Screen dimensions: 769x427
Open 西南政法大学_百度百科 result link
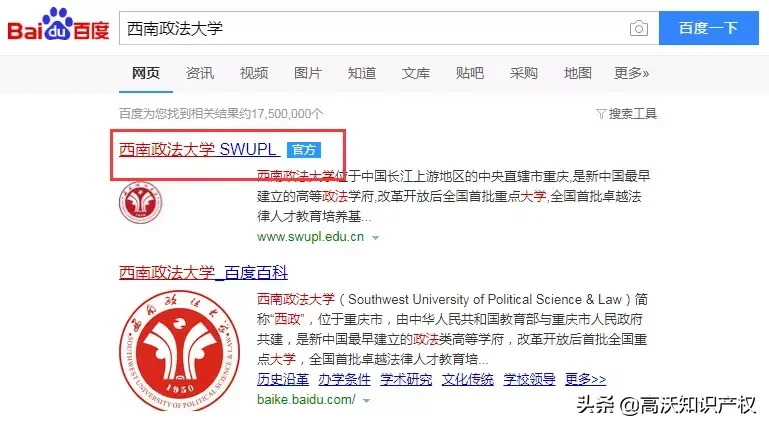203,272
